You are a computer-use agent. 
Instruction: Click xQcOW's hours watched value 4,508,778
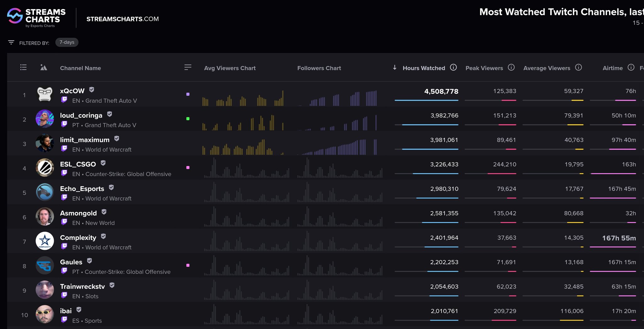pyautogui.click(x=441, y=92)
